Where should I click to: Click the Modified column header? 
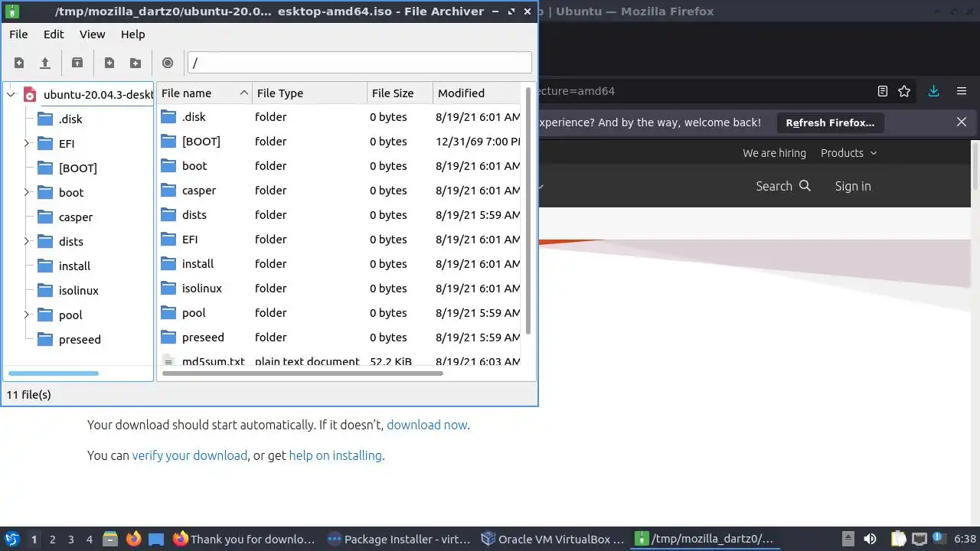pyautogui.click(x=477, y=93)
